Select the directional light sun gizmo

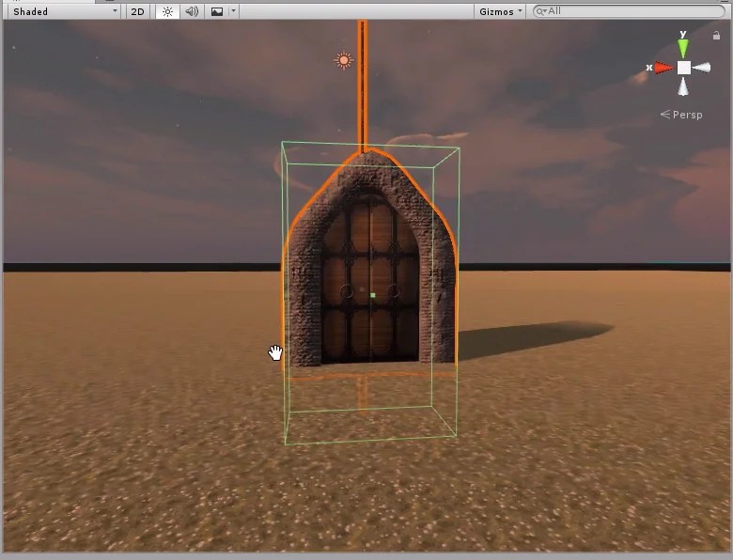click(344, 60)
